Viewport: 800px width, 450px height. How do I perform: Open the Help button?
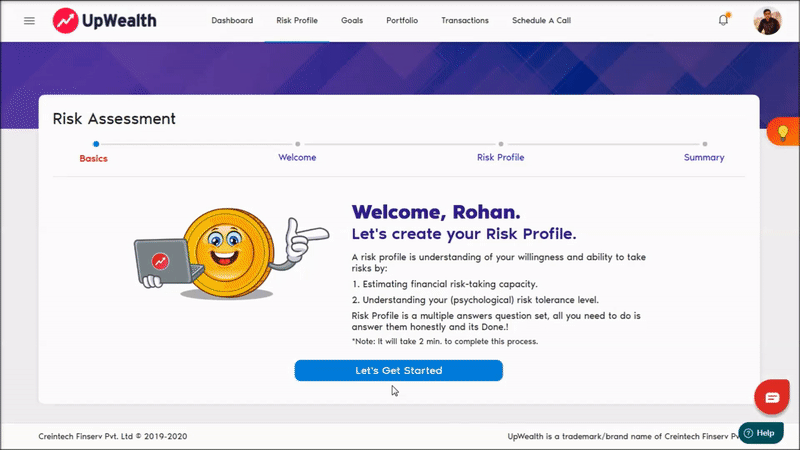[760, 433]
